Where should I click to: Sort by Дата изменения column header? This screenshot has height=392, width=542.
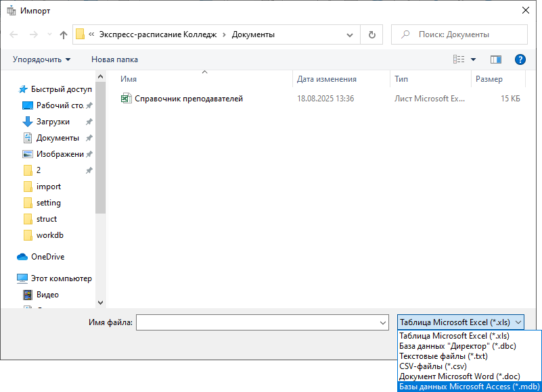(327, 79)
